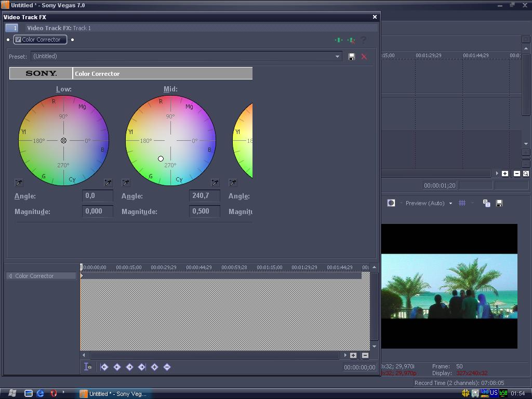This screenshot has width=532, height=399.
Task: Uncheck the Color Corrector plug-in checkbox
Action: pos(18,39)
